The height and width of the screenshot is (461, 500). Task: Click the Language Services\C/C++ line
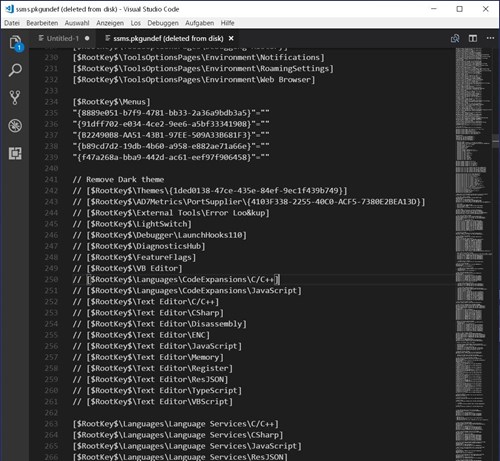tap(176, 424)
